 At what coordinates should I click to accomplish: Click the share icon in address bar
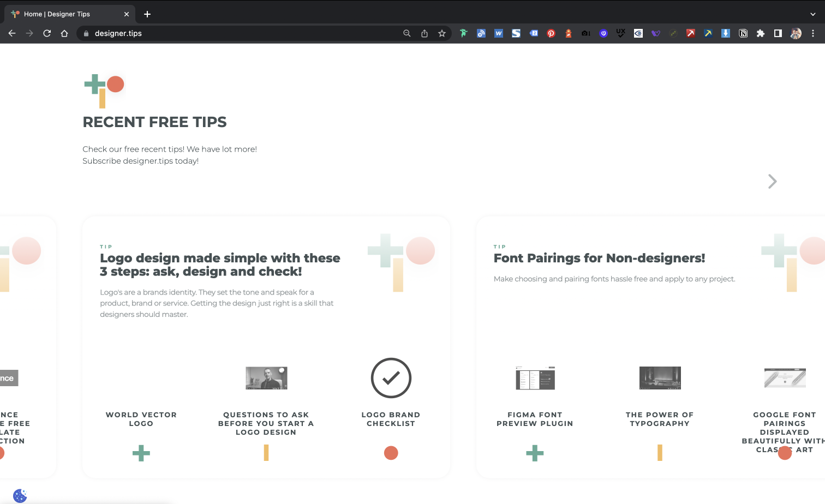coord(425,33)
